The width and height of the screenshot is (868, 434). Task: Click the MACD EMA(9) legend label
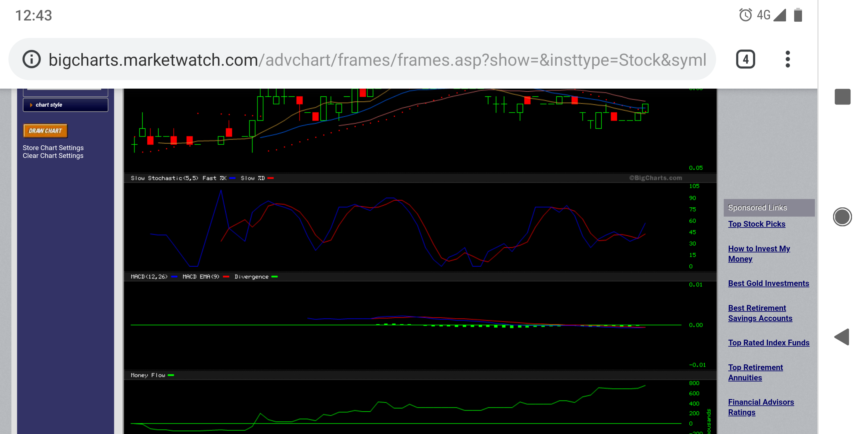pos(201,277)
